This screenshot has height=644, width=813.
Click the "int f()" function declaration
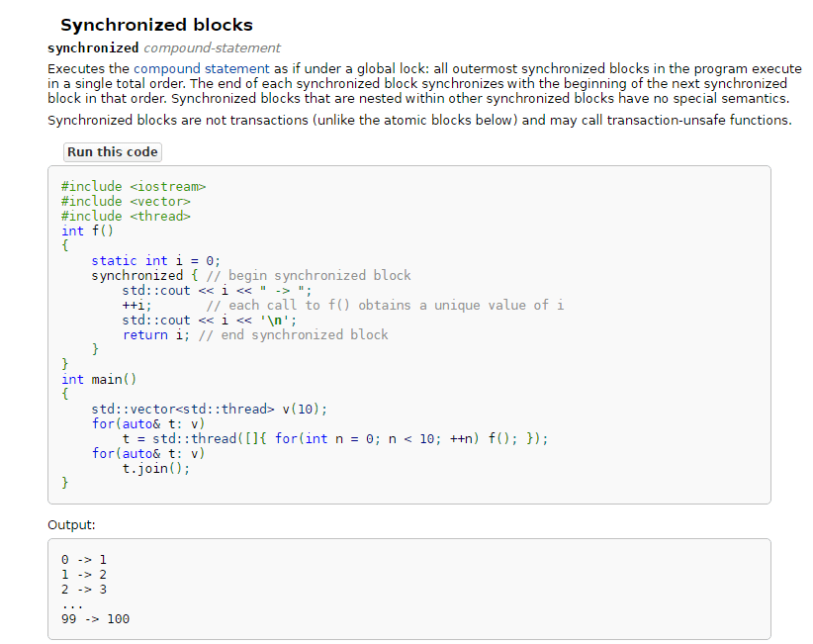tap(84, 231)
